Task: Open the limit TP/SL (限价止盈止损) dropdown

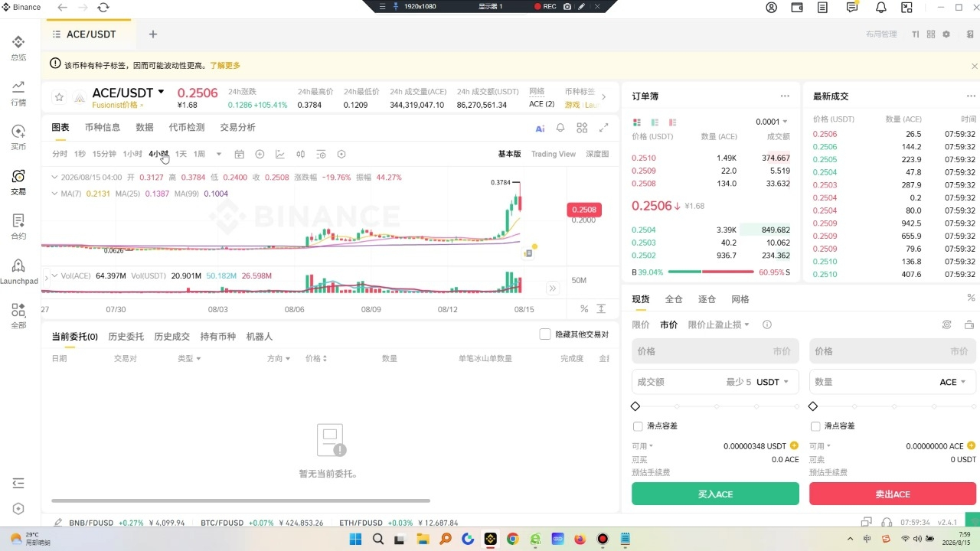Action: click(719, 324)
